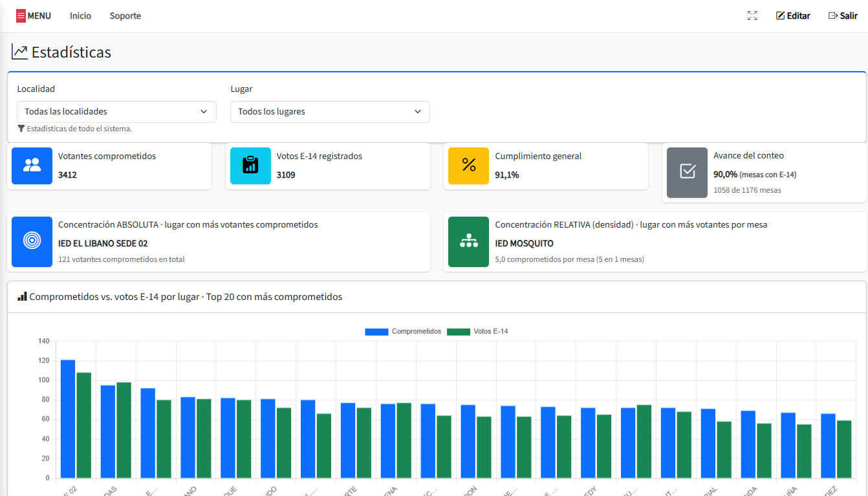The image size is (868, 496).
Task: Click the clipboard icon for Votos E-14
Action: (250, 166)
